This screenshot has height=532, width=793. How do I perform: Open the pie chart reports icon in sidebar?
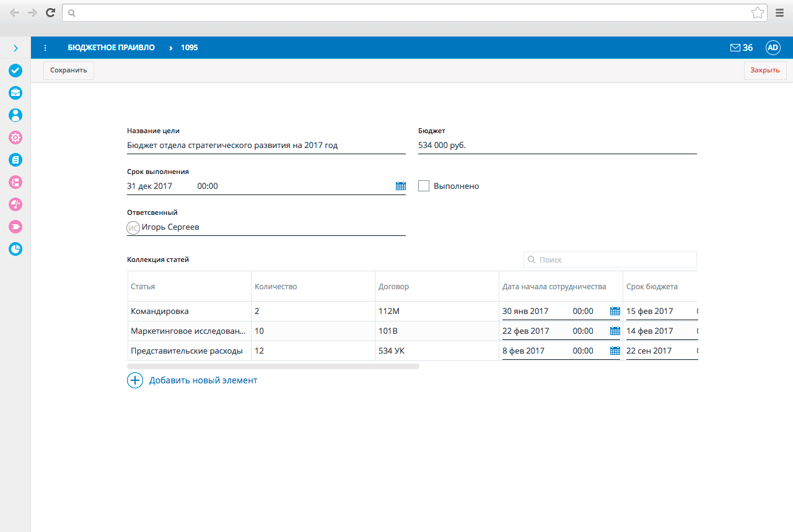tap(15, 249)
